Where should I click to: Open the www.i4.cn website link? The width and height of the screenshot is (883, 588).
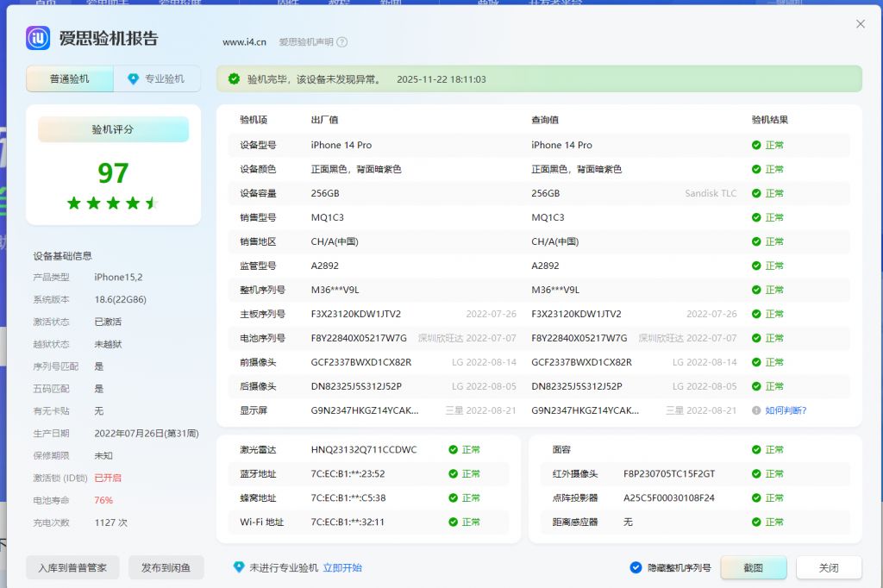click(x=244, y=40)
